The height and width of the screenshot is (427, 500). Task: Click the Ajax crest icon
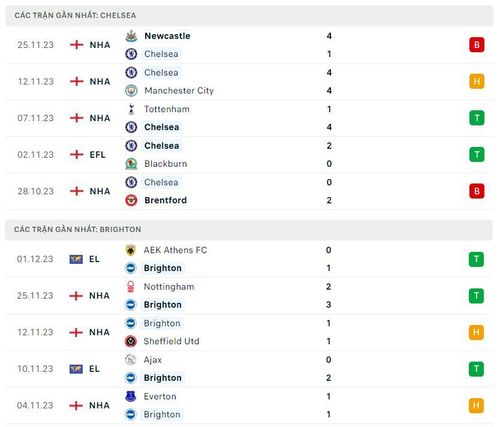coord(131,360)
